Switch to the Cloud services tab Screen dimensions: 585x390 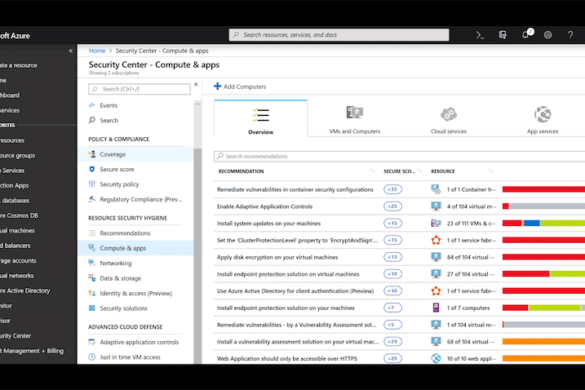(448, 118)
